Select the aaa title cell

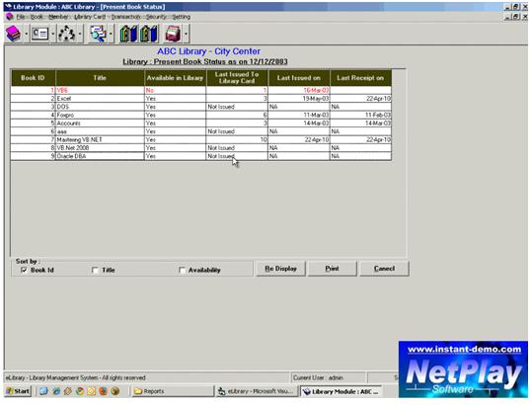coord(100,131)
